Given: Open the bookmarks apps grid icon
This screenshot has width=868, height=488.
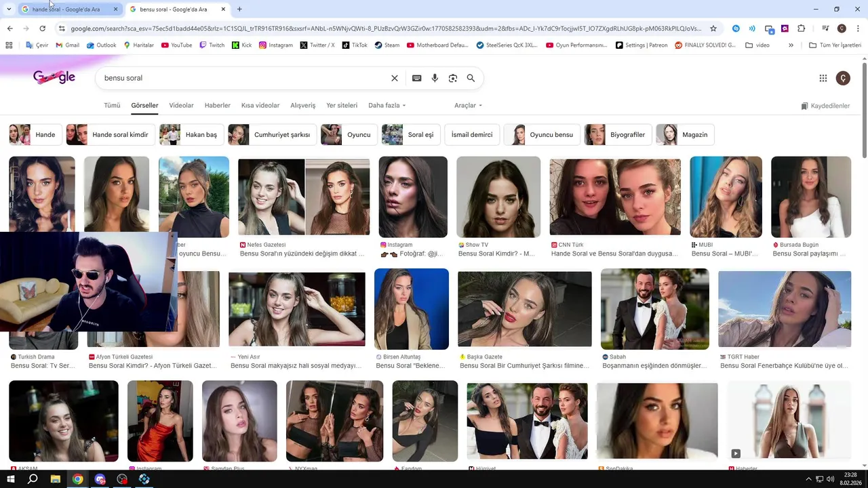Looking at the screenshot, I should (x=9, y=45).
